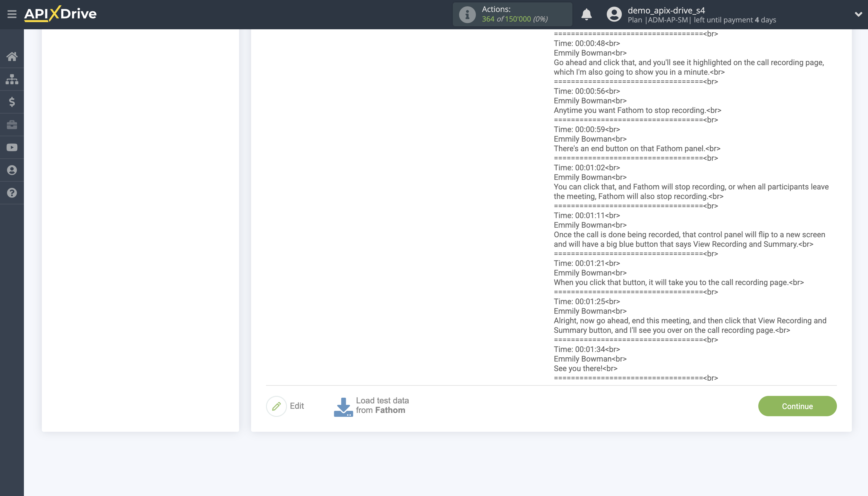Viewport: 868px width, 496px height.
Task: Click the Continue button
Action: pos(797,406)
